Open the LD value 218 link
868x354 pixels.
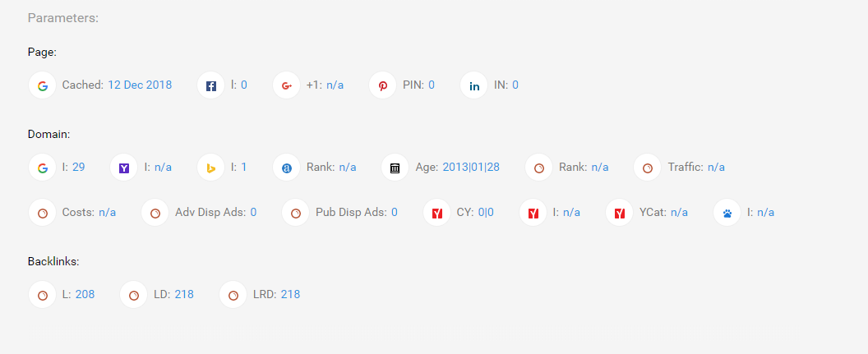tap(184, 294)
